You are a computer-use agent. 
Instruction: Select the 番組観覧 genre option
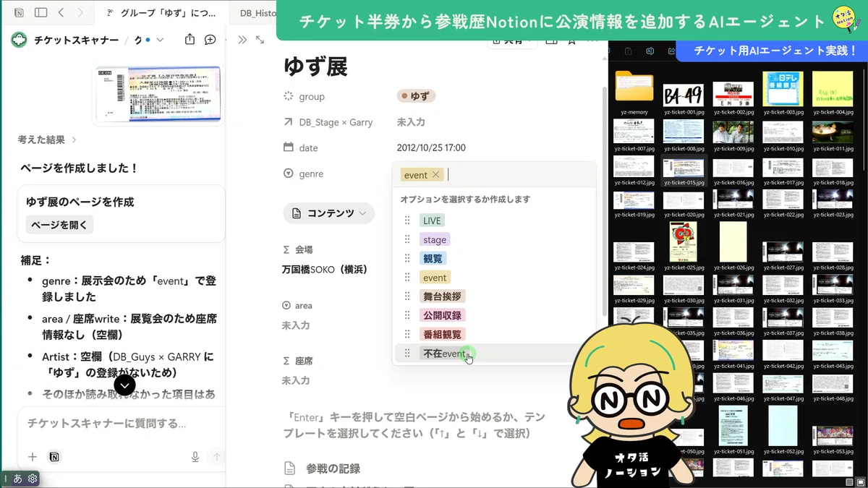pos(442,334)
